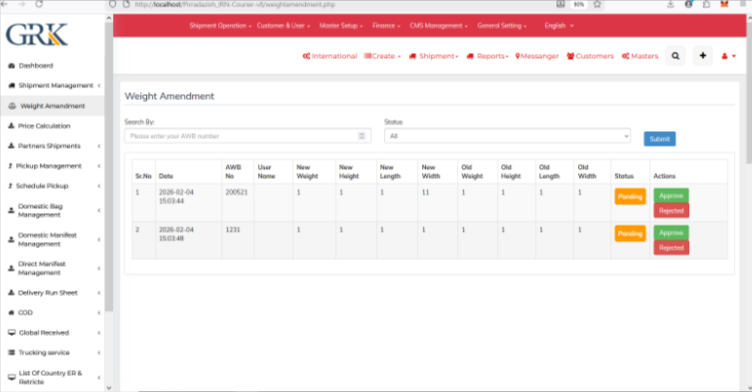Click the Dashboard sidebar icon
The width and height of the screenshot is (752, 392).
point(12,66)
